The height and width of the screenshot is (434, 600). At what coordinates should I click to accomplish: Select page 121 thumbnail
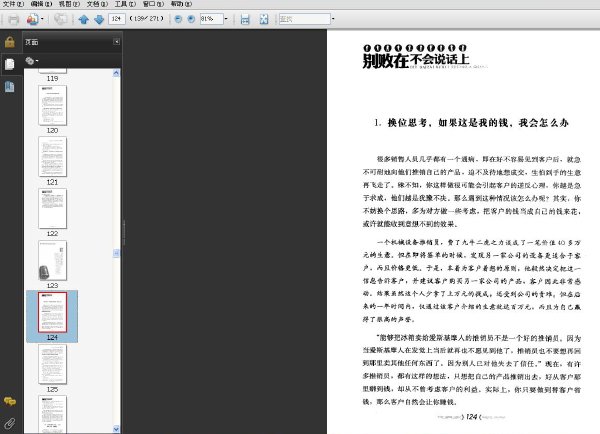tap(52, 157)
